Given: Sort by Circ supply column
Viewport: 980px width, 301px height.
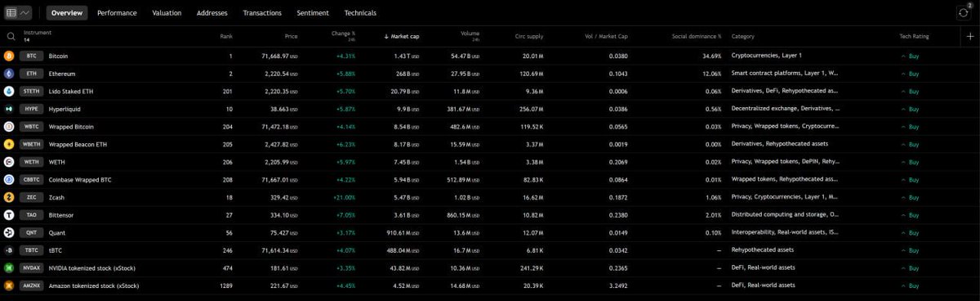Looking at the screenshot, I should 529,36.
